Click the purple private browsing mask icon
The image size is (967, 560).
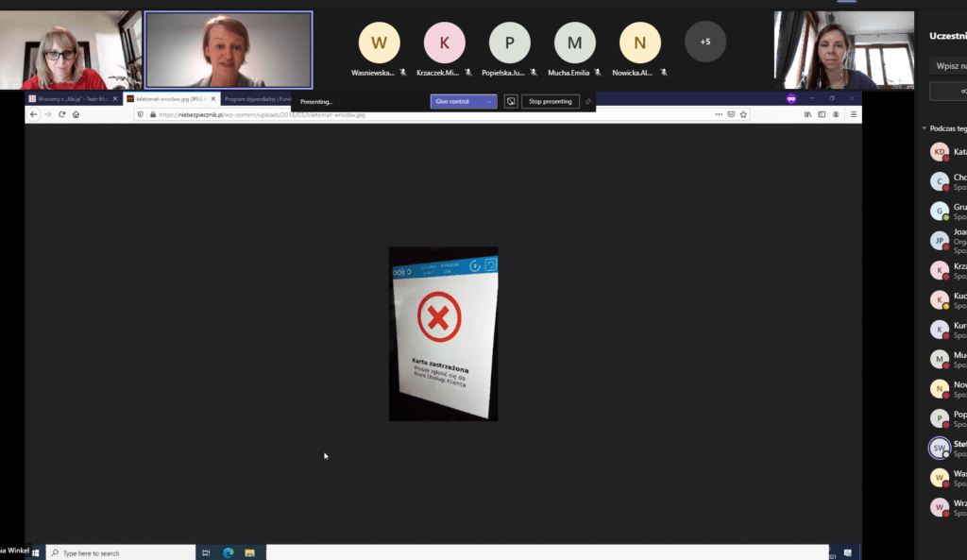(791, 98)
